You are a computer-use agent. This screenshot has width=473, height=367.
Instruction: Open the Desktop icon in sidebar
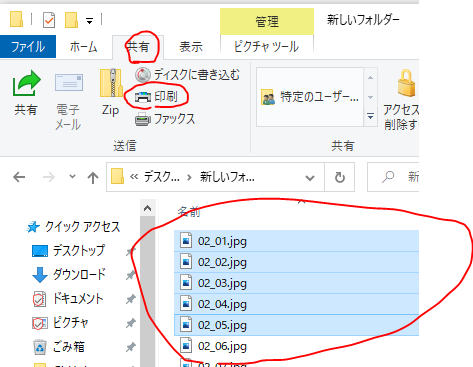[x=40, y=251]
